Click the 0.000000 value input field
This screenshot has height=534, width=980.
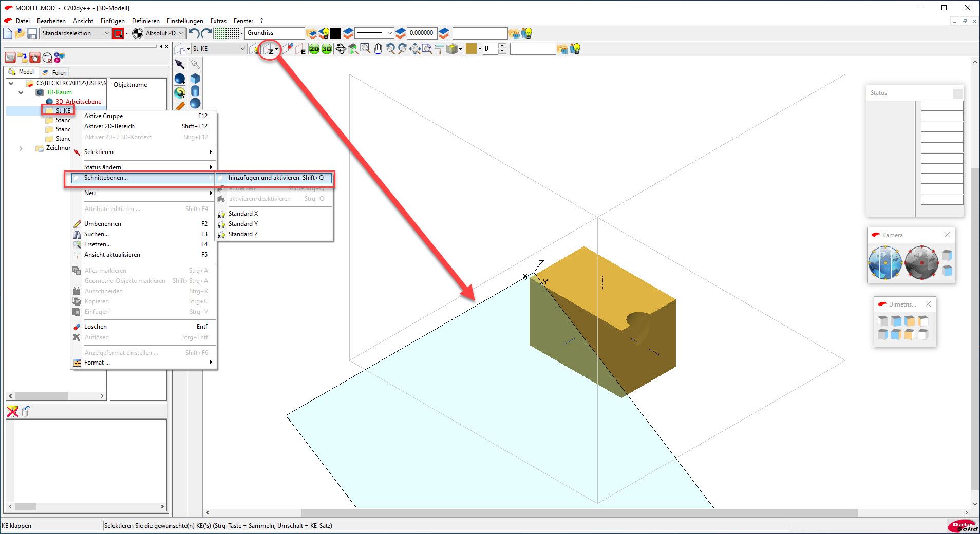[422, 33]
